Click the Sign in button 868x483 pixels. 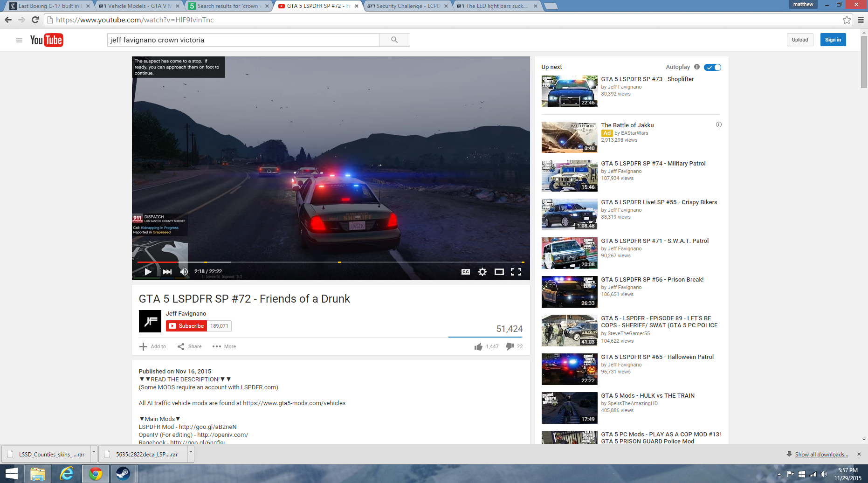(833, 40)
